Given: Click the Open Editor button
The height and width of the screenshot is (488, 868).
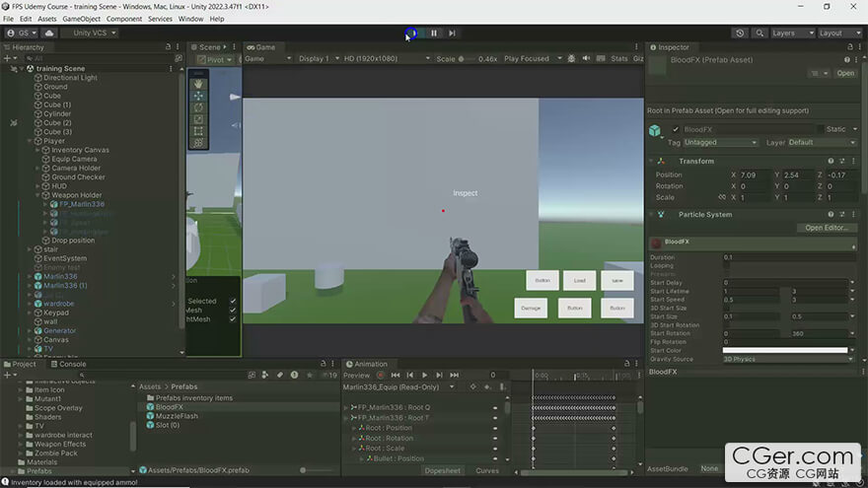Looking at the screenshot, I should 828,228.
